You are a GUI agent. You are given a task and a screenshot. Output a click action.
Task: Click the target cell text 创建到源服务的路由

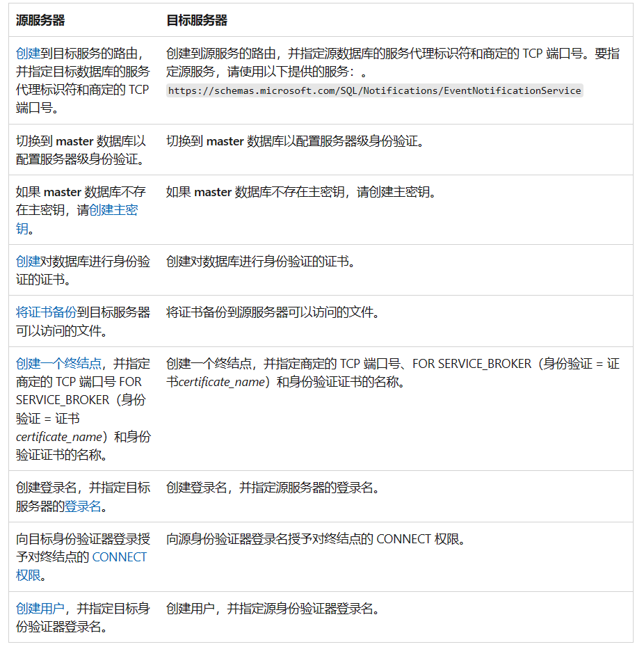point(221,54)
